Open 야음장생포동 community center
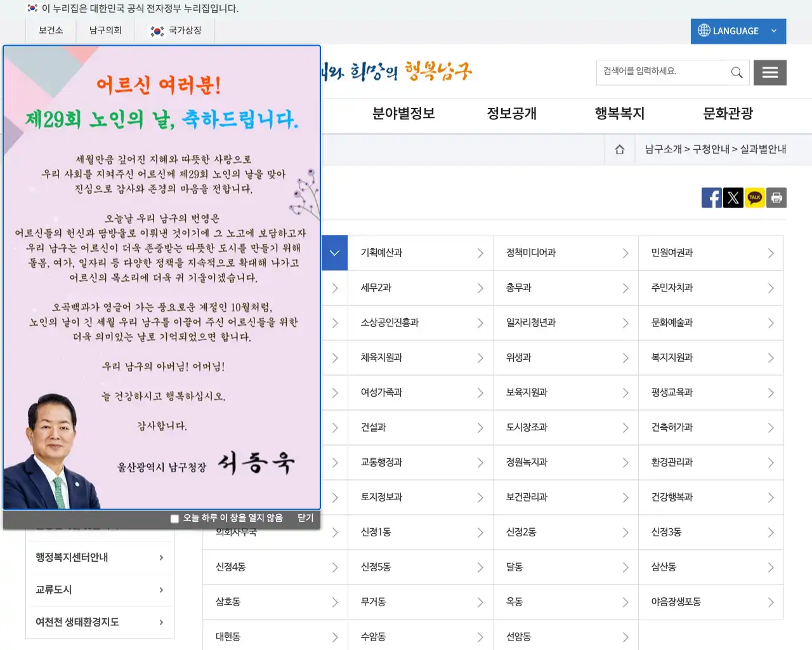The height and width of the screenshot is (650, 812). [711, 602]
